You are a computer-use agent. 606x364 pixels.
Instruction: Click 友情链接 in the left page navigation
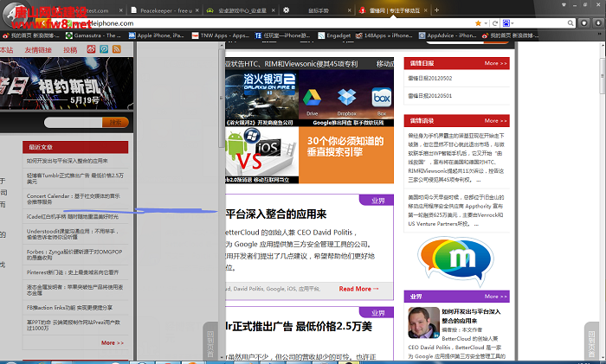38,50
